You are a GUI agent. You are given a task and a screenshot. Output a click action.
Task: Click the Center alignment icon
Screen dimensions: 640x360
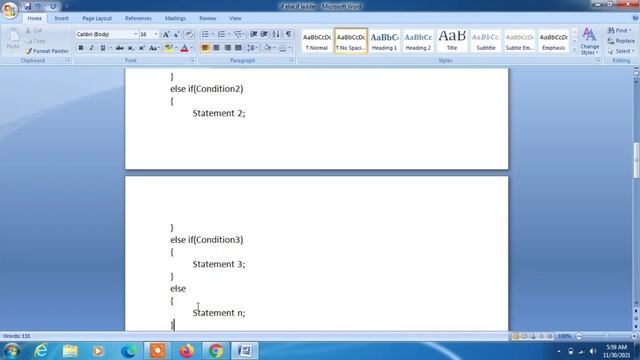coord(216,48)
